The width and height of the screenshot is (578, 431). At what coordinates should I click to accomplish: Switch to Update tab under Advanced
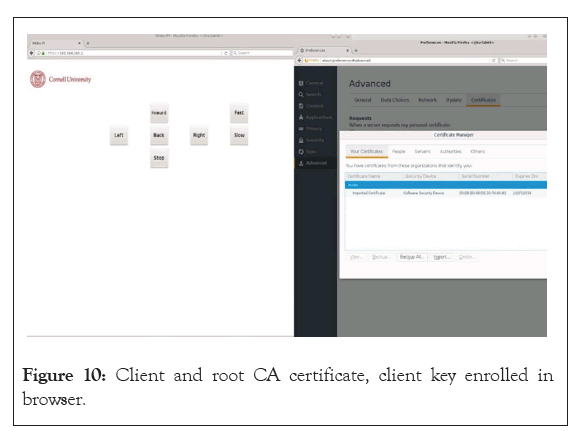(453, 100)
